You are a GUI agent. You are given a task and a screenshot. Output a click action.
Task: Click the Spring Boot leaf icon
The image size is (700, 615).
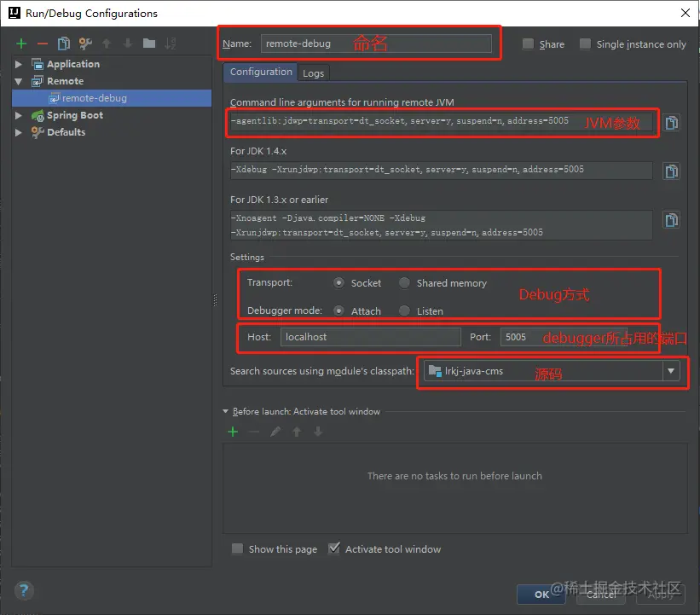click(x=38, y=116)
